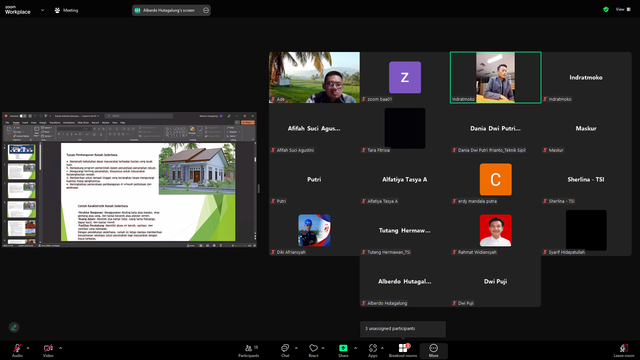The height and width of the screenshot is (360, 640).
Task: Open Zoom Workplace dropdown chevron
Action: tap(42, 10)
